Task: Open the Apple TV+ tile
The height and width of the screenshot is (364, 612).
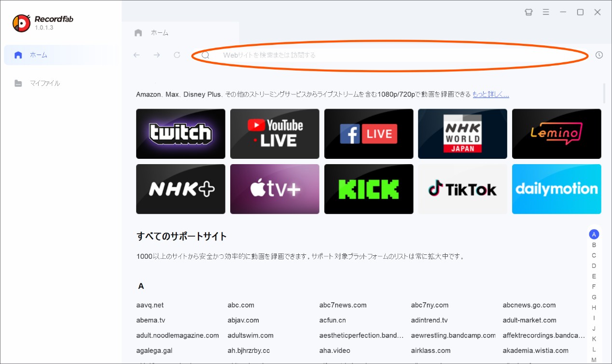Action: 275,189
